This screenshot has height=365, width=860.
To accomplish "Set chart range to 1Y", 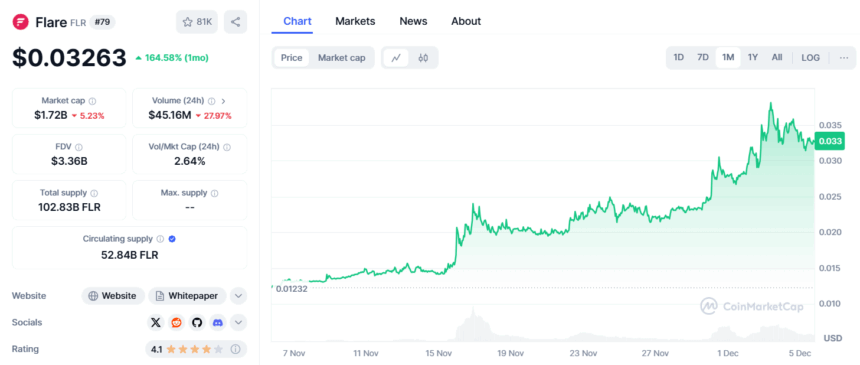I will tap(753, 58).
